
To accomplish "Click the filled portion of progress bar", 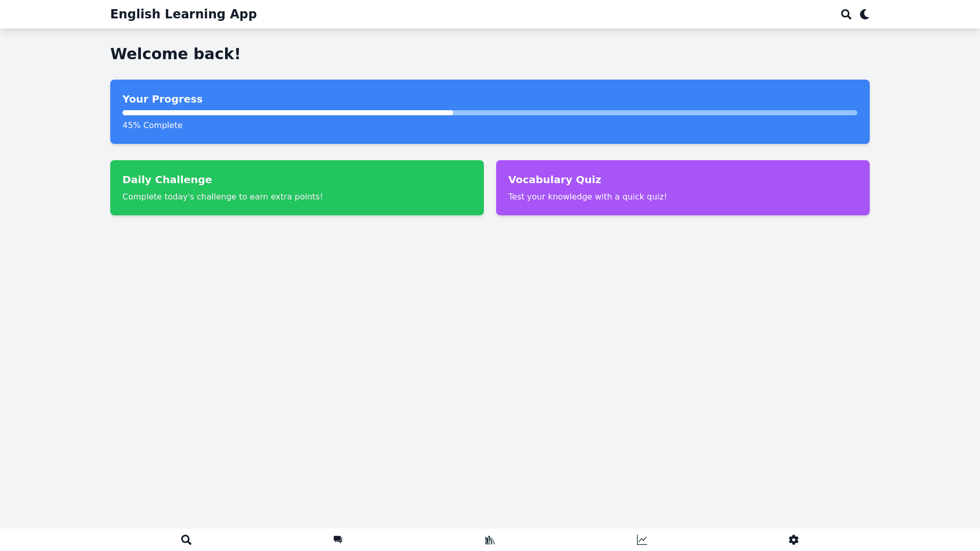I will click(287, 113).
